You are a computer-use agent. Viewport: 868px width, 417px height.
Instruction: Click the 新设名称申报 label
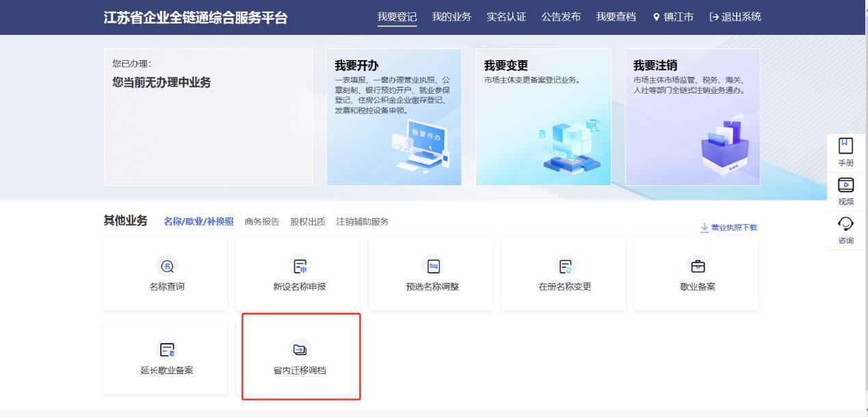coord(300,286)
